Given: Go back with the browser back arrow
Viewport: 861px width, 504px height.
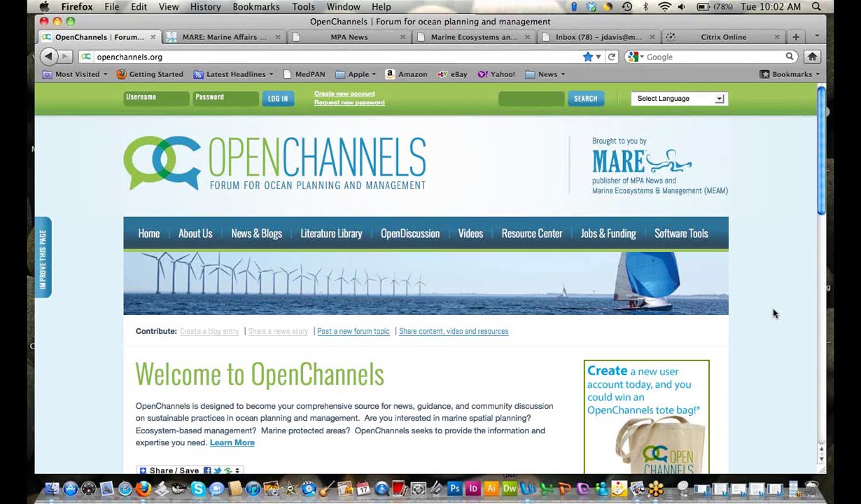Looking at the screenshot, I should [48, 57].
